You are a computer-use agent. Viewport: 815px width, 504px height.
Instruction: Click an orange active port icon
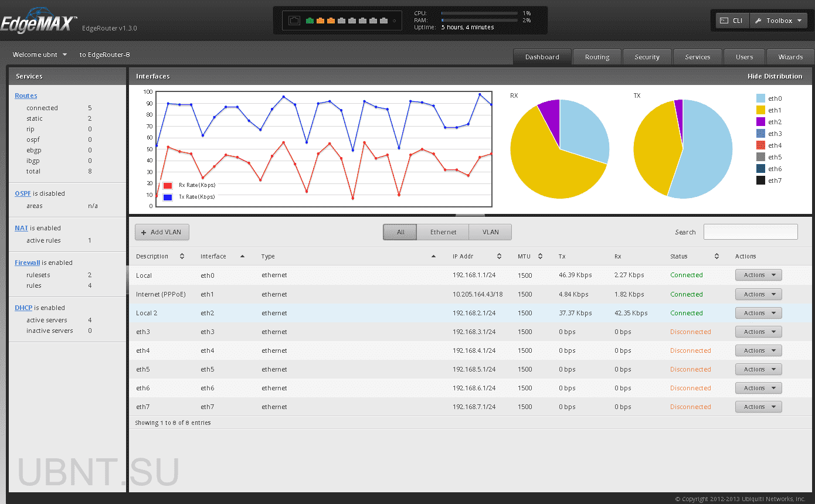[320, 20]
